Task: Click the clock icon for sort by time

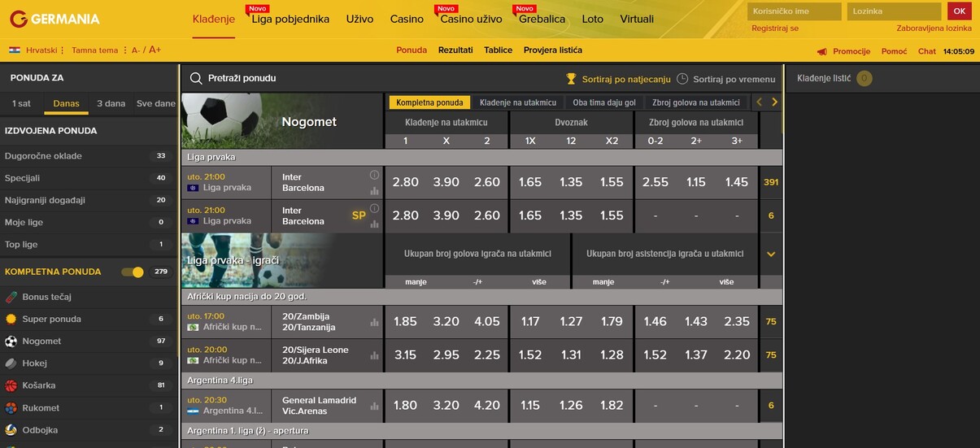Action: coord(682,79)
